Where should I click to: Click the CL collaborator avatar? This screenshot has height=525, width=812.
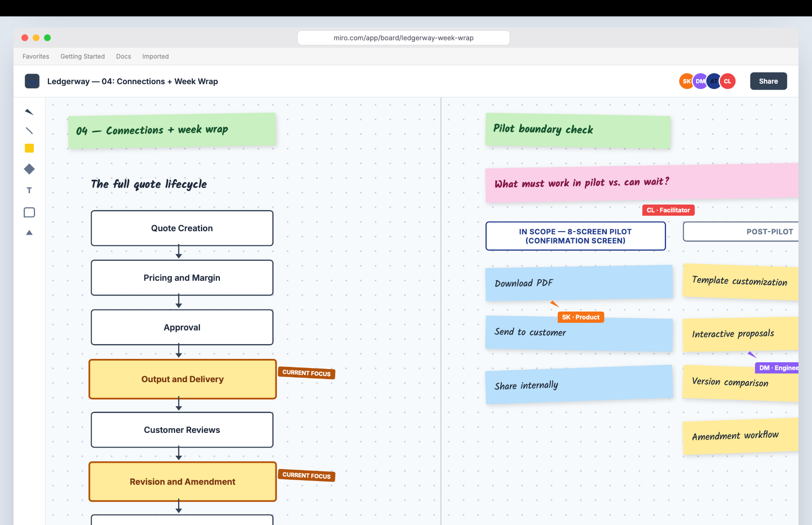727,81
